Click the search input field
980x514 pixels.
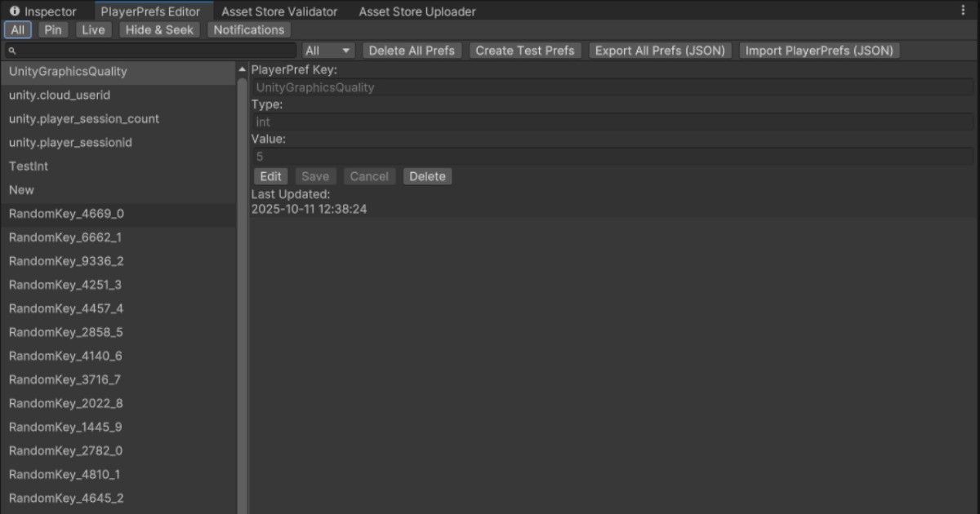(147, 50)
